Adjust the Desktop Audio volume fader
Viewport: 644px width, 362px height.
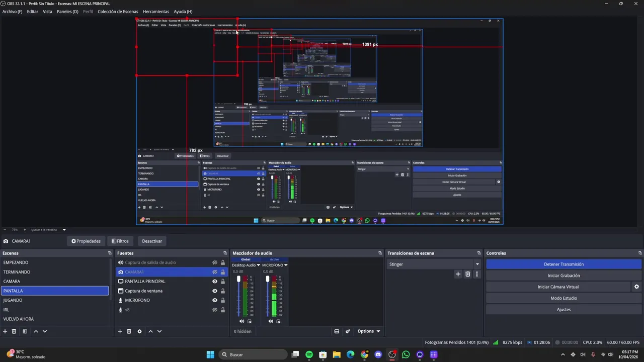click(238, 280)
